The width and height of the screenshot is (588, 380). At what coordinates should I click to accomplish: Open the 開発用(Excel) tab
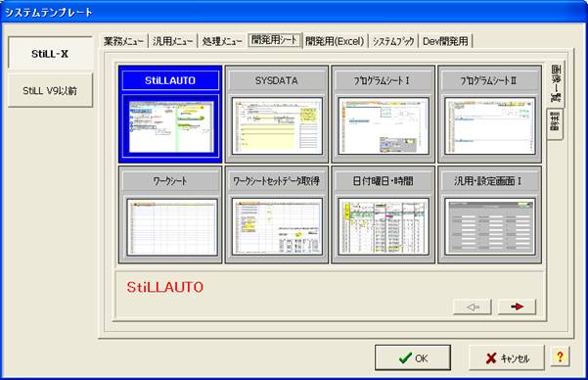coord(335,41)
